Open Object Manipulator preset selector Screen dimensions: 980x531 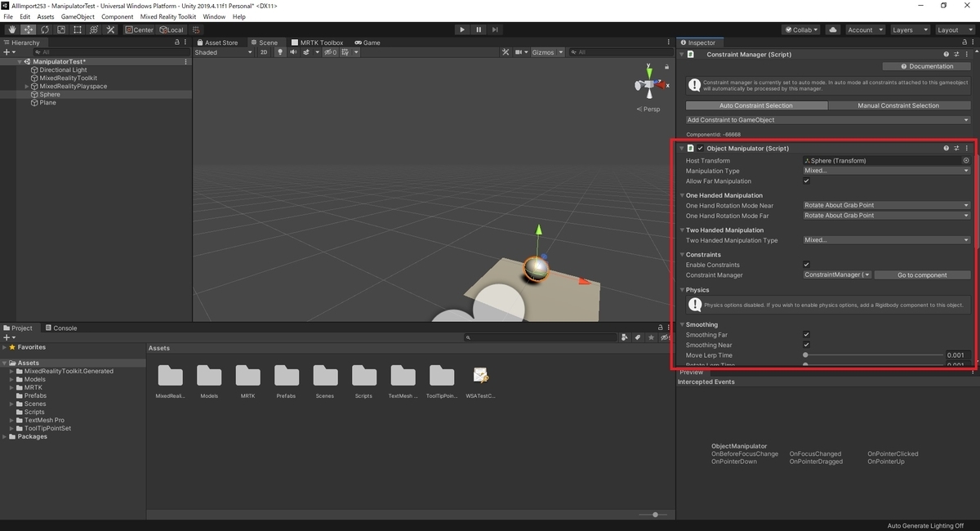pos(956,149)
